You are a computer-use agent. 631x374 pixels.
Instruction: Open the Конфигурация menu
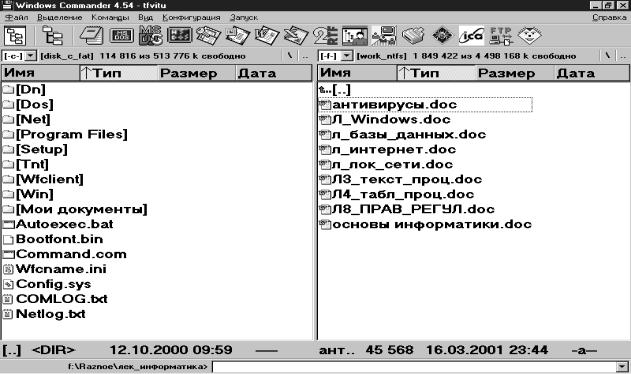(191, 17)
